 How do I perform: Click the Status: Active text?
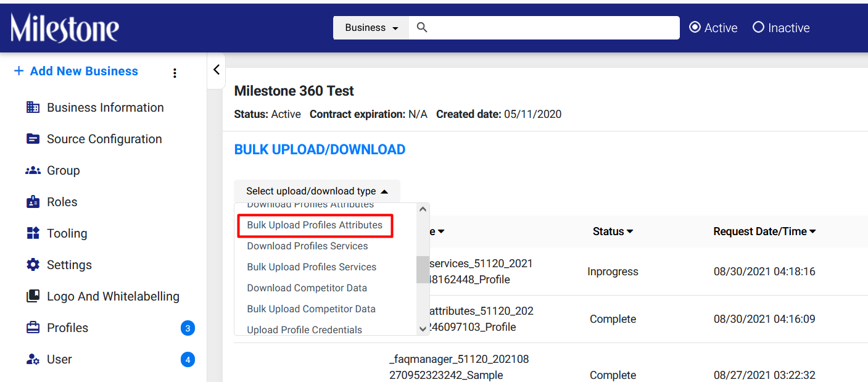268,114
